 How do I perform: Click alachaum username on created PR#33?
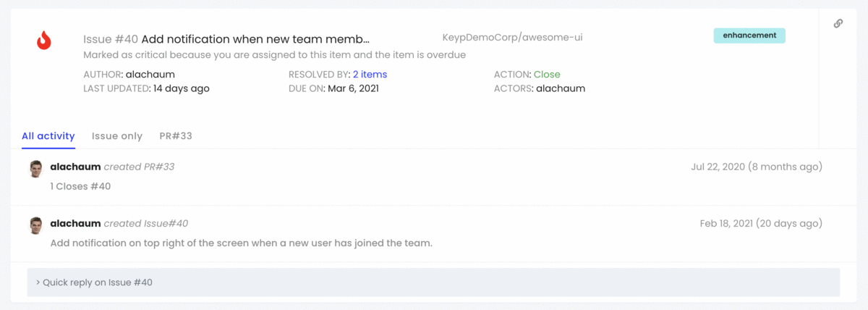tap(75, 167)
